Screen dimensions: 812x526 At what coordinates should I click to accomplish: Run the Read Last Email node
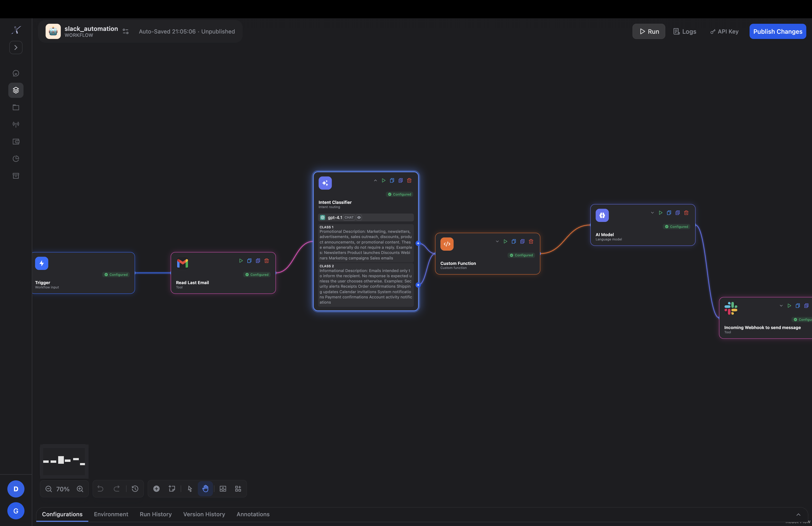pyautogui.click(x=241, y=261)
